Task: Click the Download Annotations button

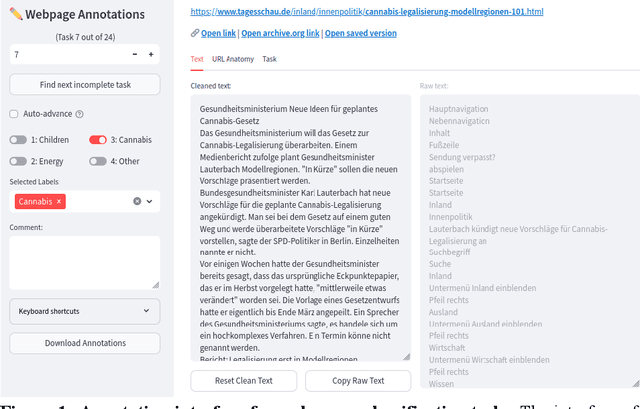Action: [x=84, y=343]
